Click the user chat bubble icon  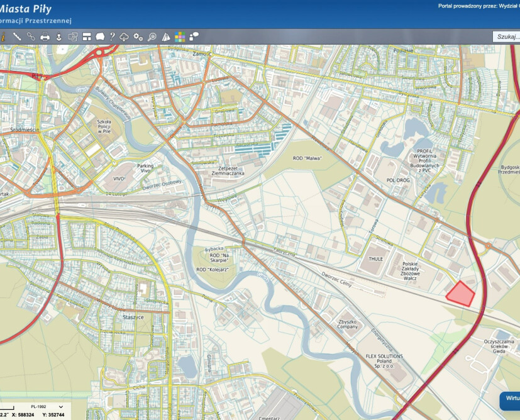tap(194, 36)
